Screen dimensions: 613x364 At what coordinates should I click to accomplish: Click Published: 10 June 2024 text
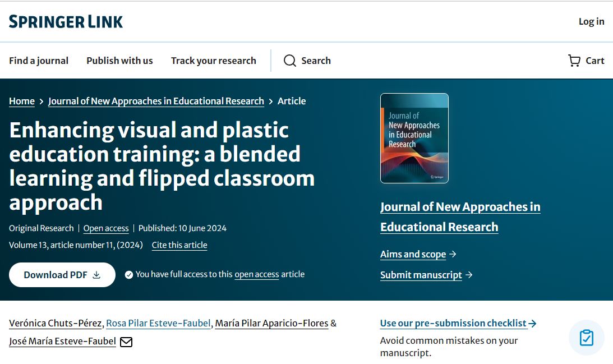(x=183, y=228)
